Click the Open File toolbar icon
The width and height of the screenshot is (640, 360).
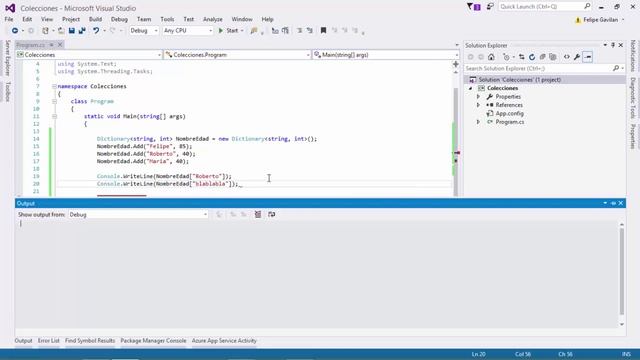coord(61,31)
